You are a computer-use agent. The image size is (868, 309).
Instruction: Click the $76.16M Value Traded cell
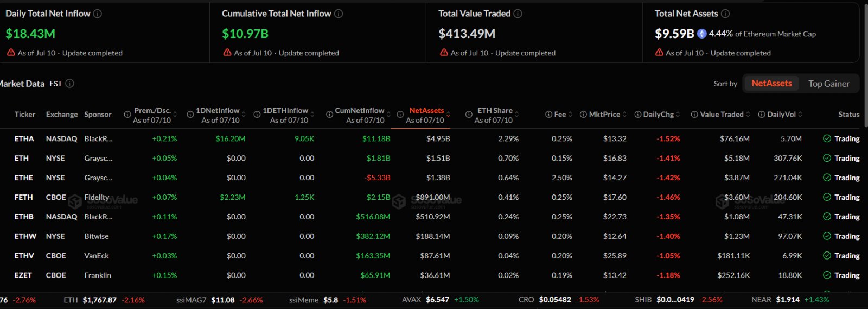coord(735,138)
